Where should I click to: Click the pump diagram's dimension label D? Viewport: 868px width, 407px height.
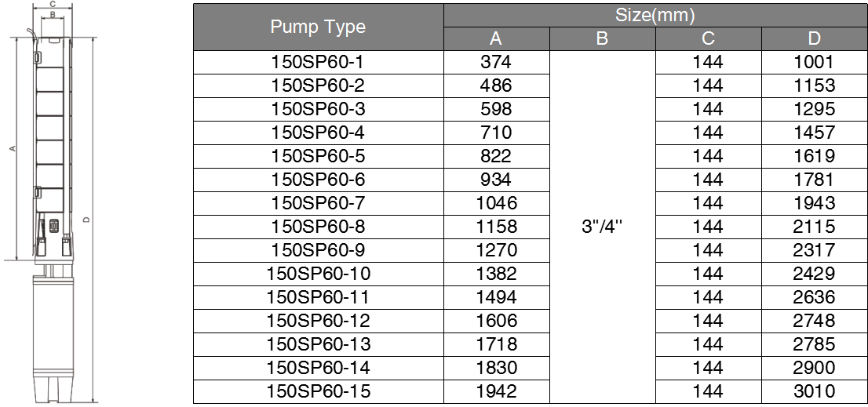pos(86,220)
